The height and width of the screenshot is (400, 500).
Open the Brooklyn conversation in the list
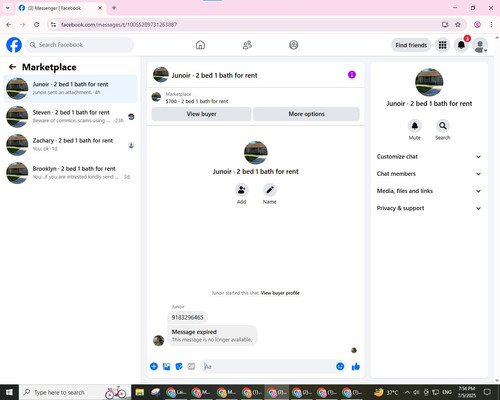(x=70, y=173)
